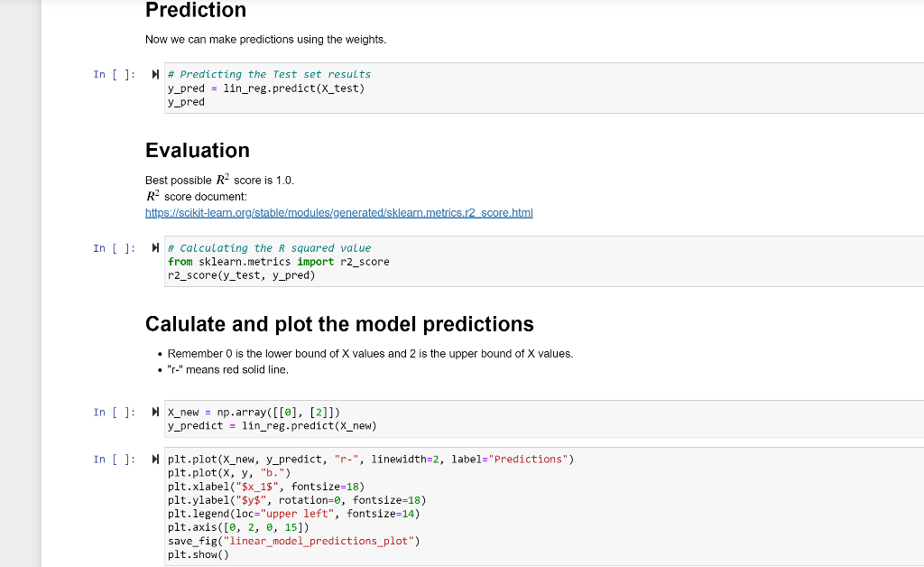Image resolution: width=924 pixels, height=567 pixels.
Task: Run the y_pred prediction cell
Action: 155,74
